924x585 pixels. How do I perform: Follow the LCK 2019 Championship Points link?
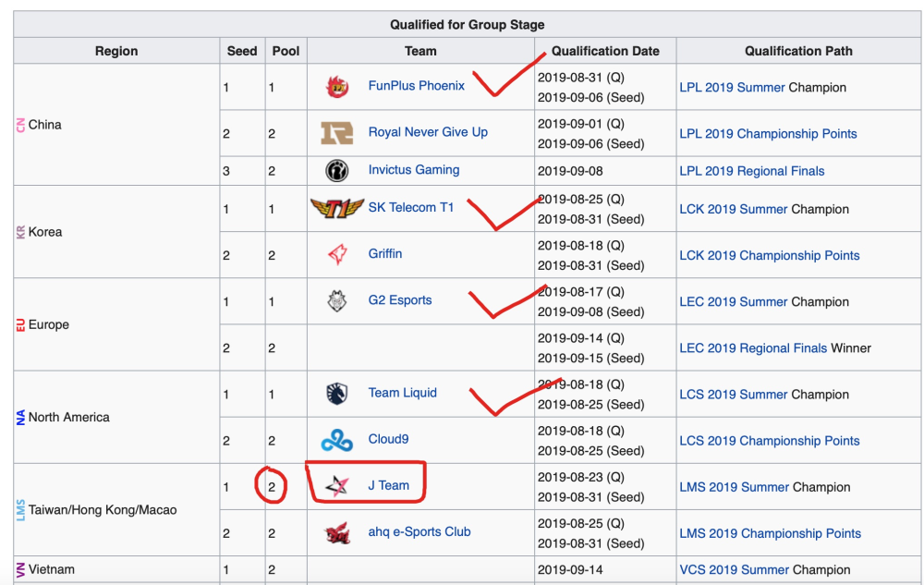pos(769,256)
